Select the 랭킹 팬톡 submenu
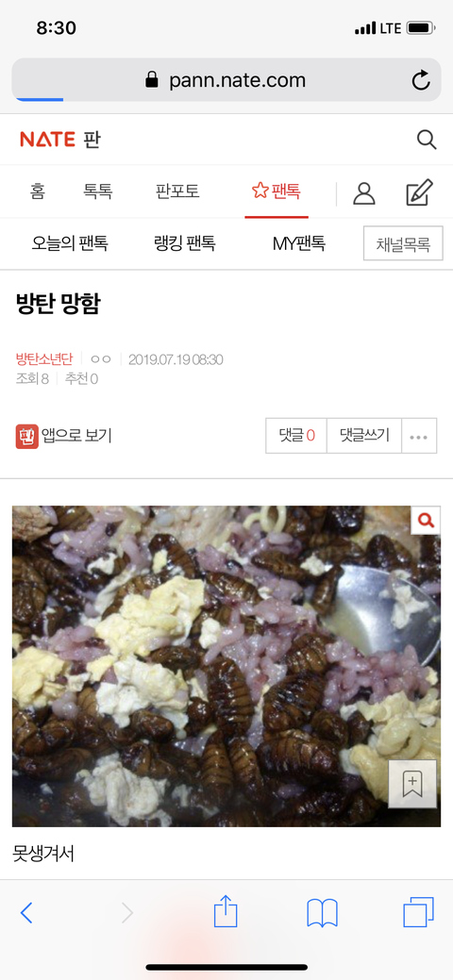Image resolution: width=453 pixels, height=980 pixels. pyautogui.click(x=185, y=243)
